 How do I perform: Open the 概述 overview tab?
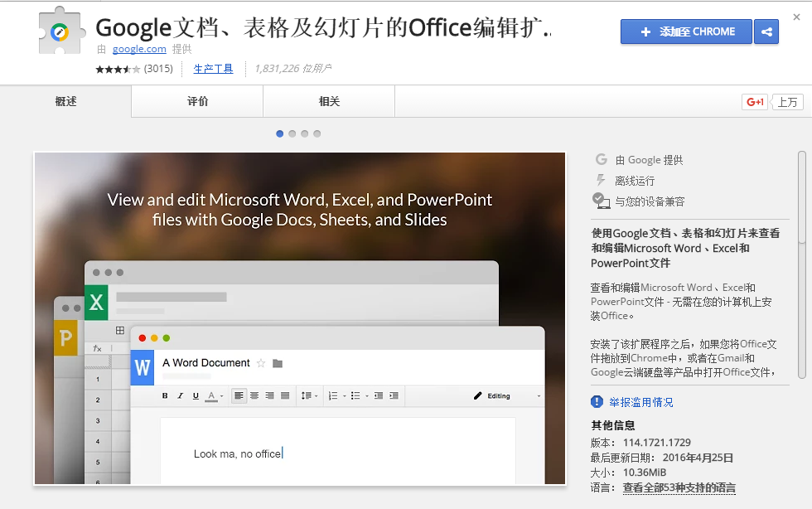65,102
